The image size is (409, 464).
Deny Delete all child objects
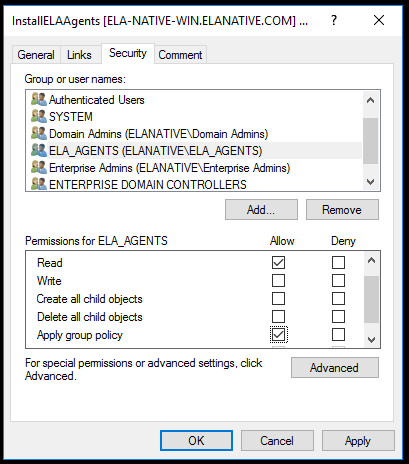coord(338,317)
